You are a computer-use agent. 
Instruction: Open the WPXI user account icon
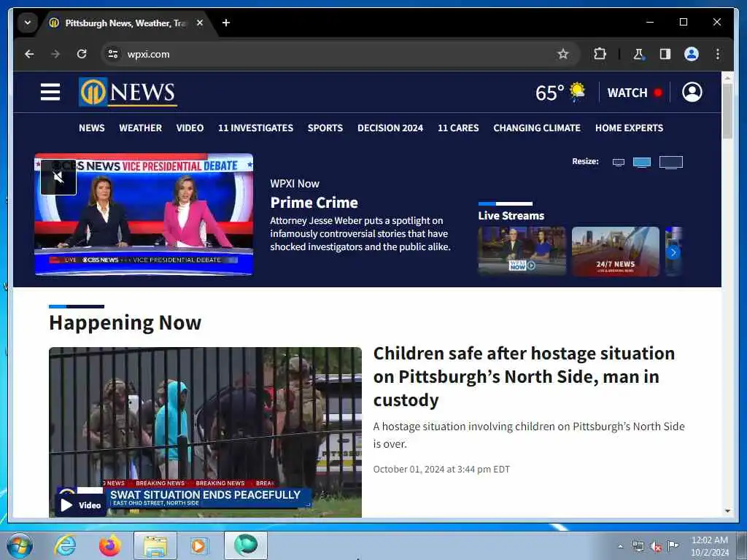pyautogui.click(x=692, y=92)
